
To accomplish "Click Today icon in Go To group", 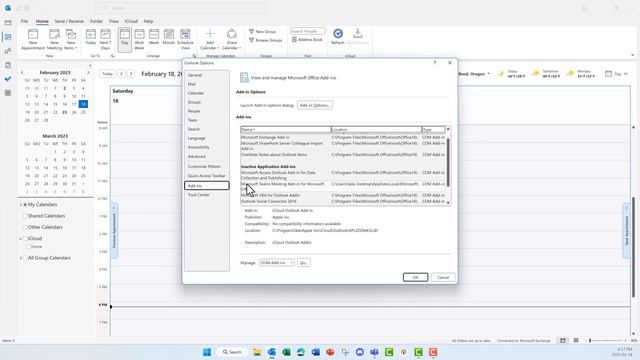I will point(91,38).
